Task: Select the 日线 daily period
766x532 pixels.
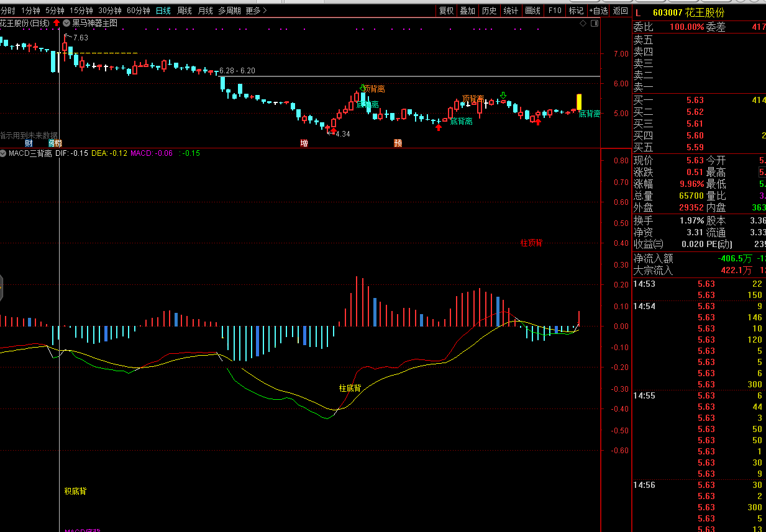Action: [163, 11]
